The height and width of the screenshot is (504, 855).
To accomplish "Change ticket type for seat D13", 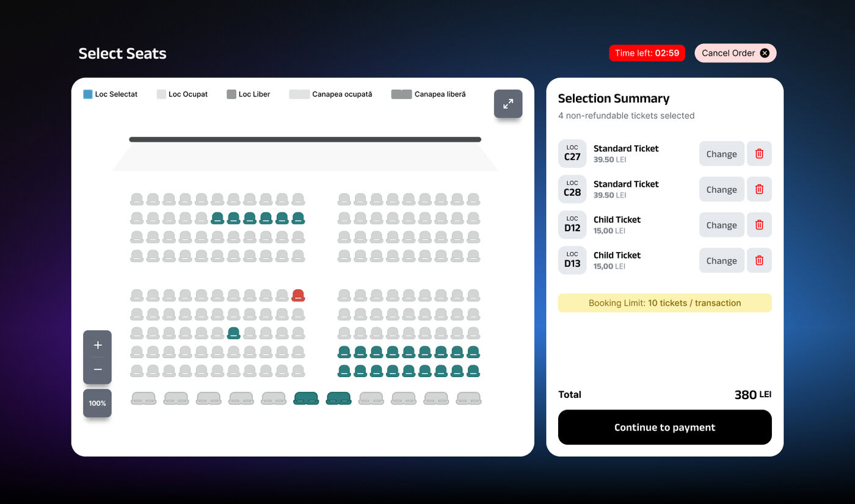I will [x=722, y=261].
